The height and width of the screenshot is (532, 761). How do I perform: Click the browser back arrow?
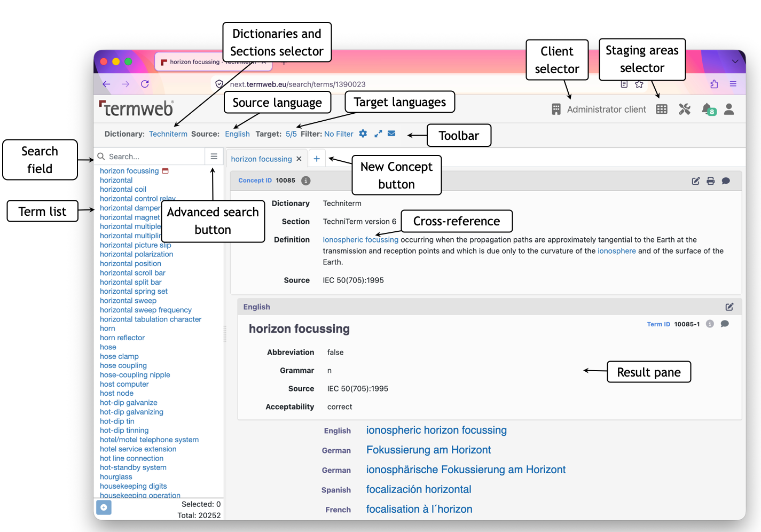click(x=106, y=84)
